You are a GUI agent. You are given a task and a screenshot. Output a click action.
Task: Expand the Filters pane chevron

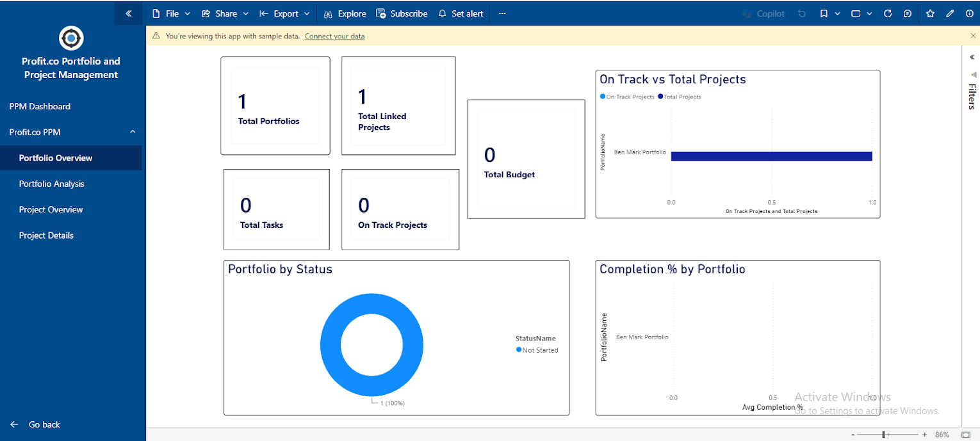pos(972,57)
